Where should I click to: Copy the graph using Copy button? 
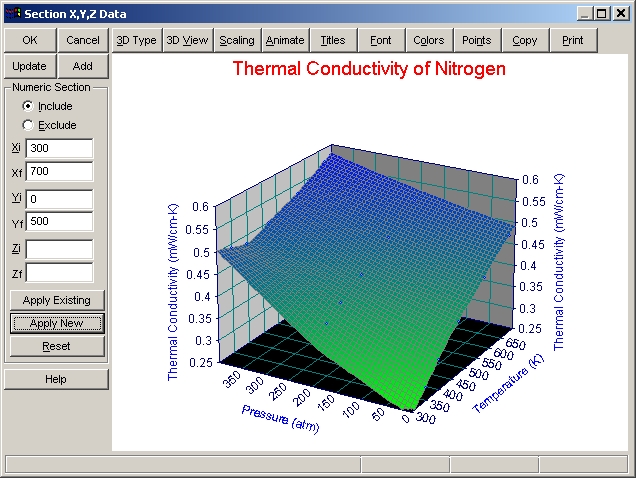tap(525, 40)
